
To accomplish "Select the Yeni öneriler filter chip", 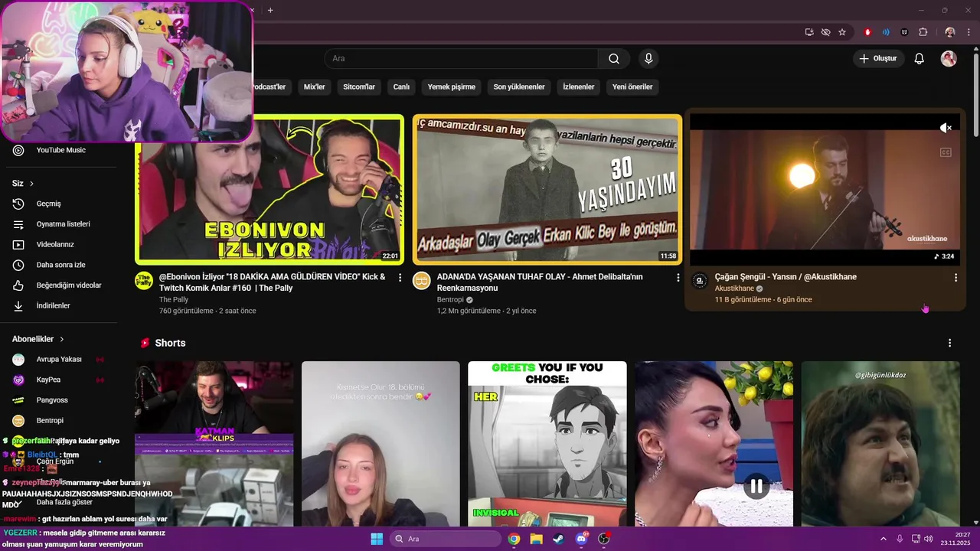I will [x=632, y=87].
